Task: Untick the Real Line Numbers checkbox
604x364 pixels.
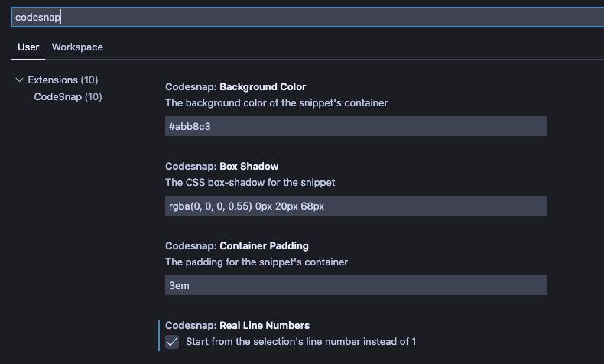Action: [x=172, y=342]
